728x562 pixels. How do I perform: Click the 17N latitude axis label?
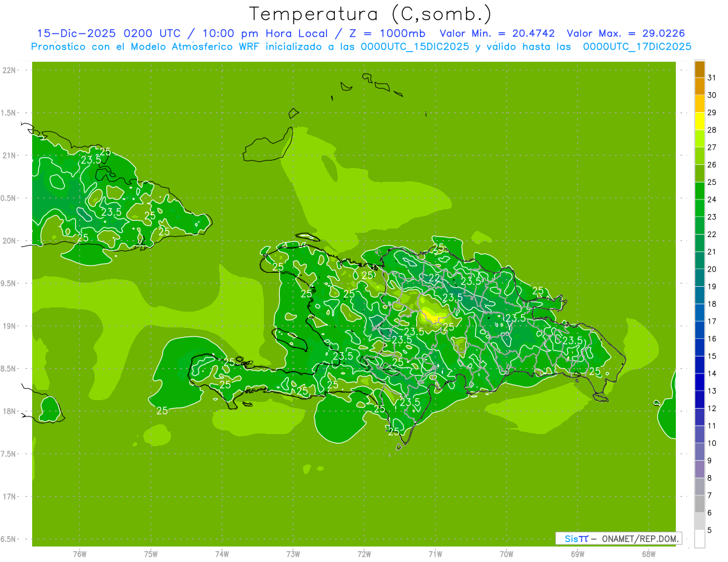pyautogui.click(x=10, y=497)
